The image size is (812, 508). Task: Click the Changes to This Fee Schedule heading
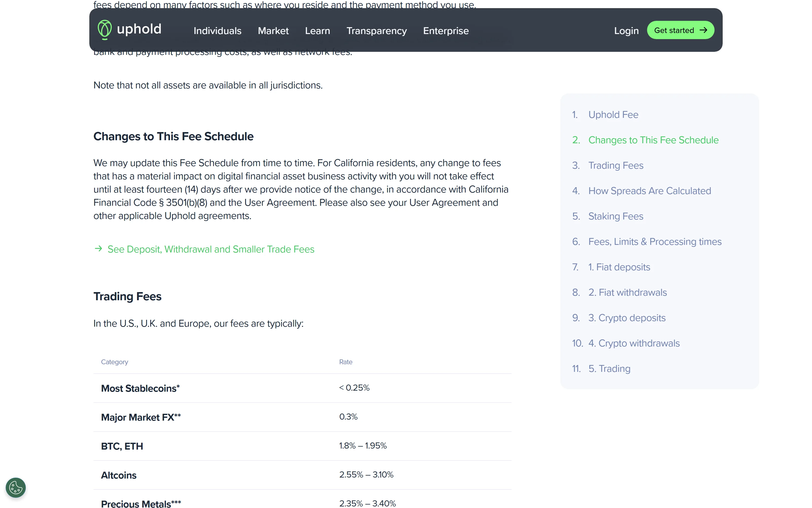(173, 136)
